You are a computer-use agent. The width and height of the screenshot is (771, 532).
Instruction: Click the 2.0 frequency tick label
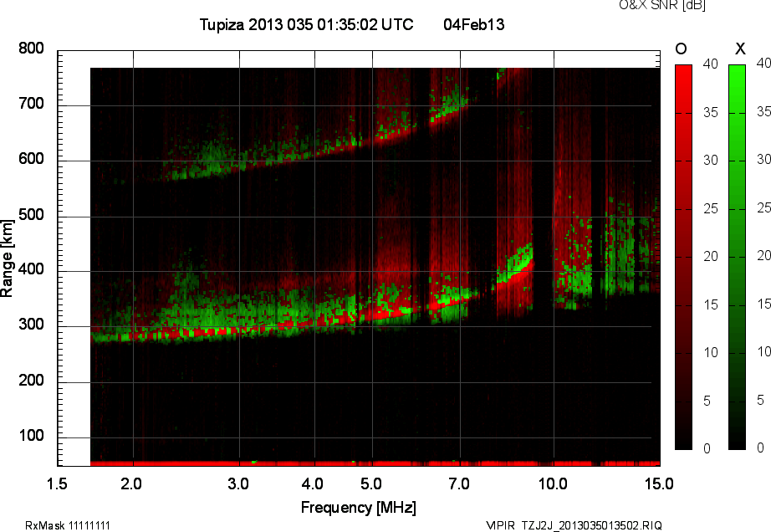coord(131,483)
